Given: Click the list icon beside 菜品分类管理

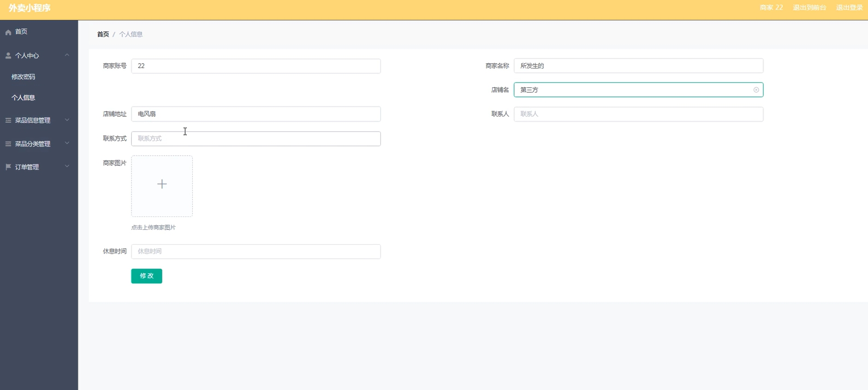Looking at the screenshot, I should tap(8, 144).
